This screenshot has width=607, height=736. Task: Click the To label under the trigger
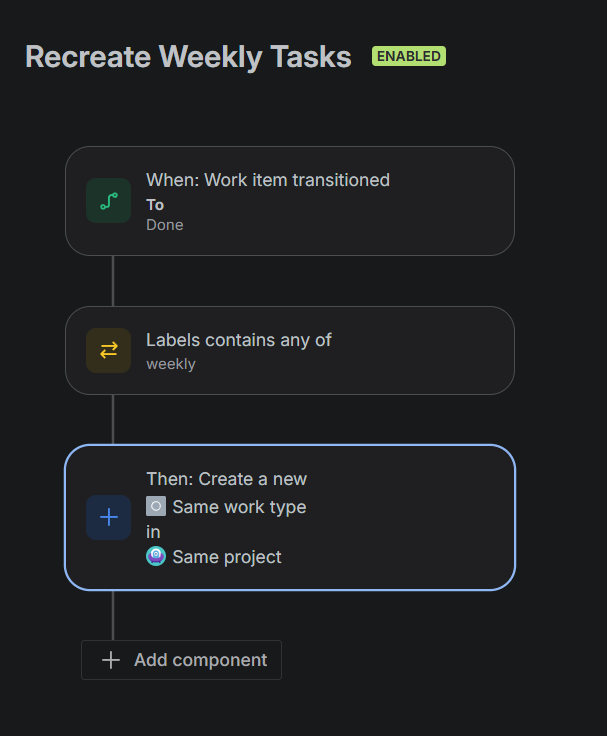point(155,204)
